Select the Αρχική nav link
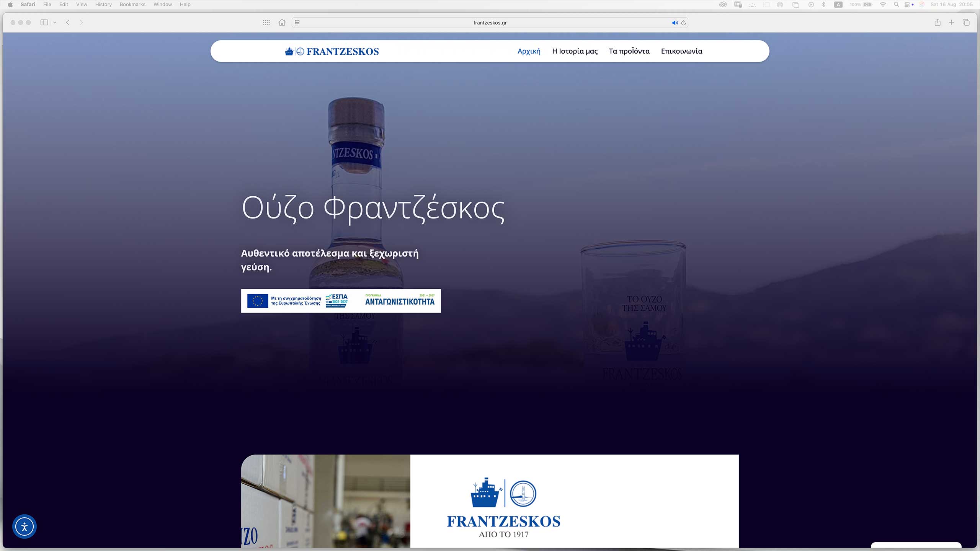 click(529, 51)
